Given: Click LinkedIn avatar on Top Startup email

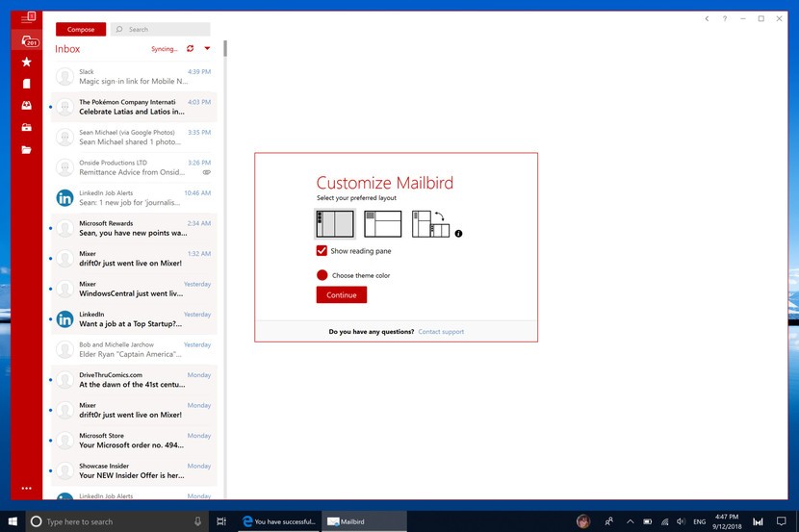Looking at the screenshot, I should pos(64,319).
